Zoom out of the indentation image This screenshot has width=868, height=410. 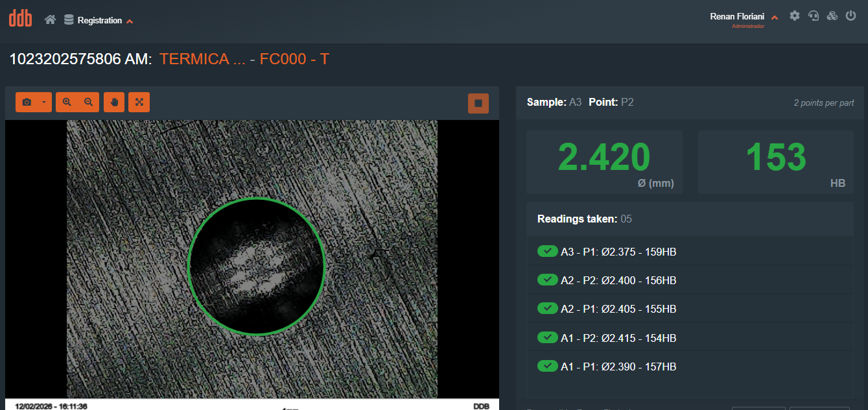89,102
